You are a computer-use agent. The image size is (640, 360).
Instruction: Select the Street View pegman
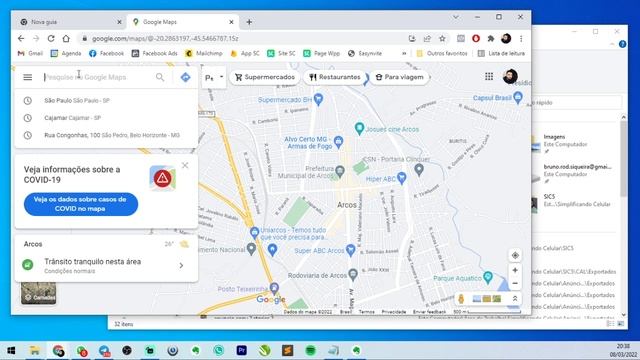461,299
